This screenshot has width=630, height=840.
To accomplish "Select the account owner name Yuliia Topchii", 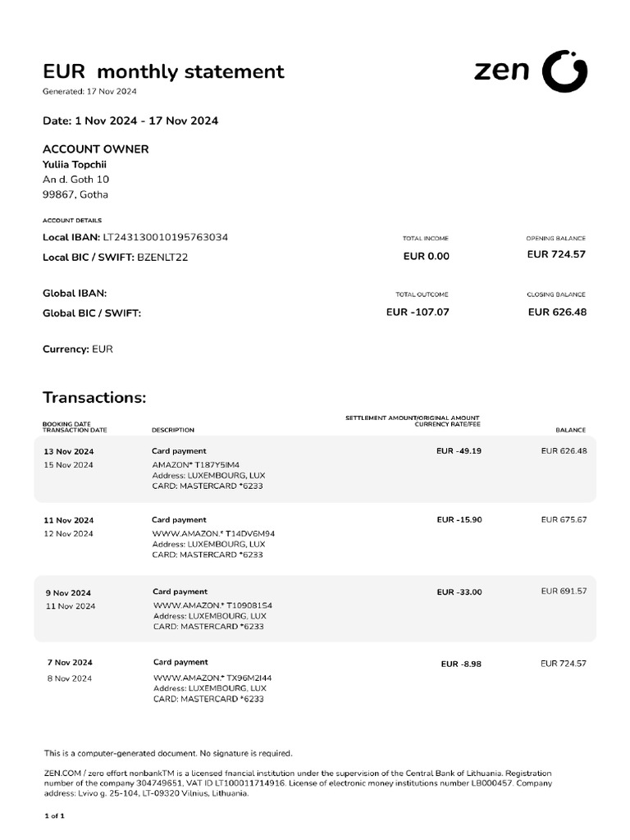I will pos(75,164).
